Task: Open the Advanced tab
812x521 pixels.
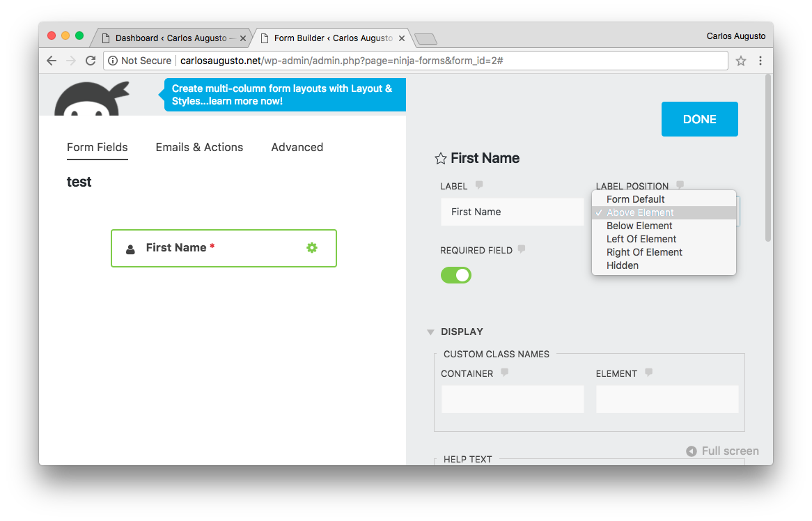Action: (297, 147)
